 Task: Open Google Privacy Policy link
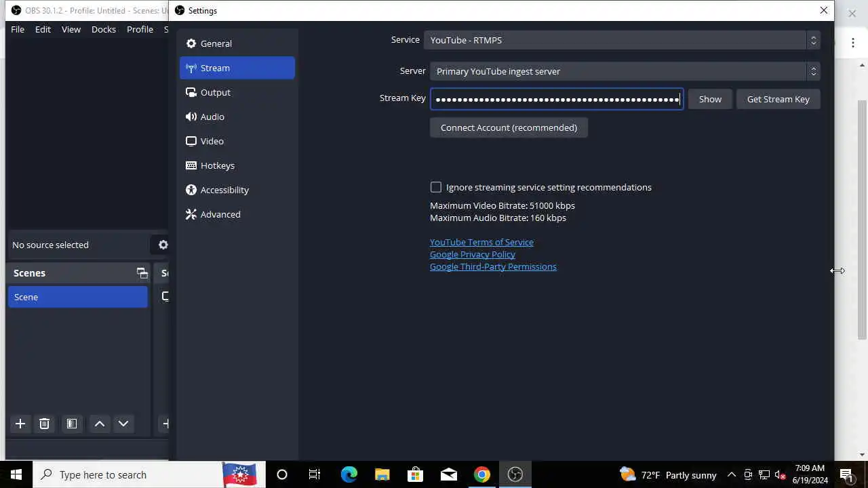tap(473, 254)
